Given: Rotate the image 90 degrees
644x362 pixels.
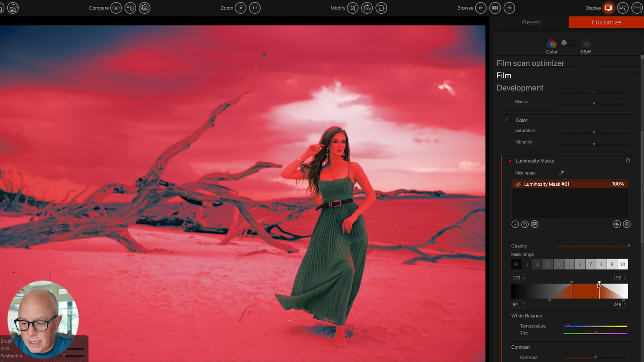Looking at the screenshot, I should pyautogui.click(x=367, y=8).
